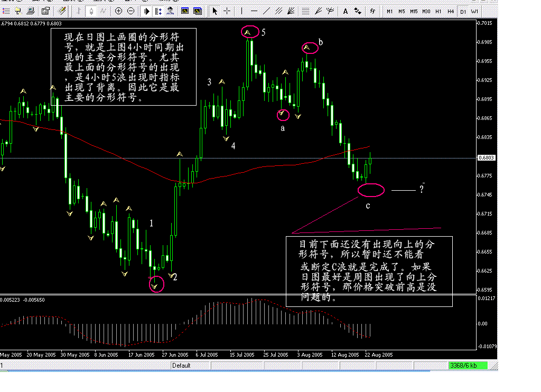Select the wave label 1 on chart
Image resolution: width=541 pixels, height=392 pixels.
coord(151,223)
